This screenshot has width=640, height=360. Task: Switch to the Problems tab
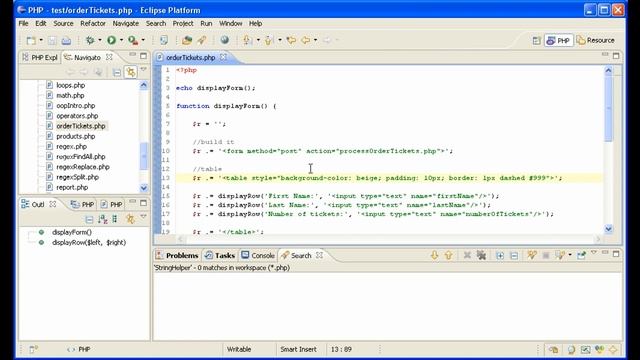point(177,256)
